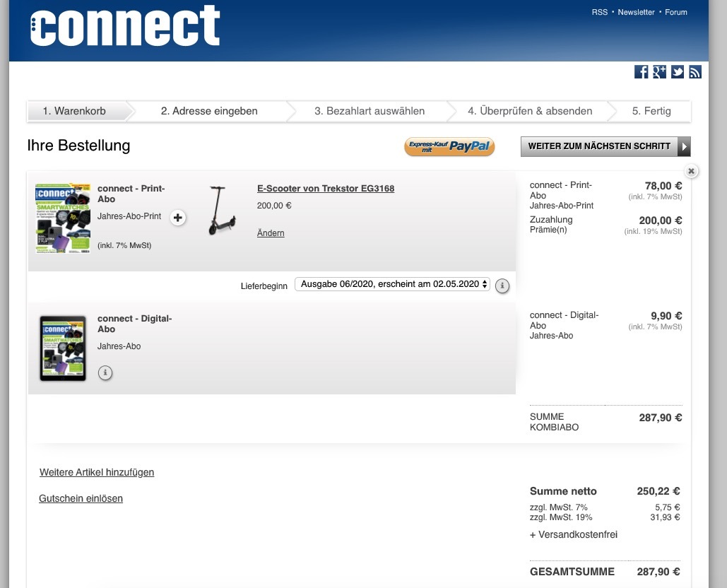
Task: Click the Summe netto value 250,22 €
Action: (x=658, y=491)
